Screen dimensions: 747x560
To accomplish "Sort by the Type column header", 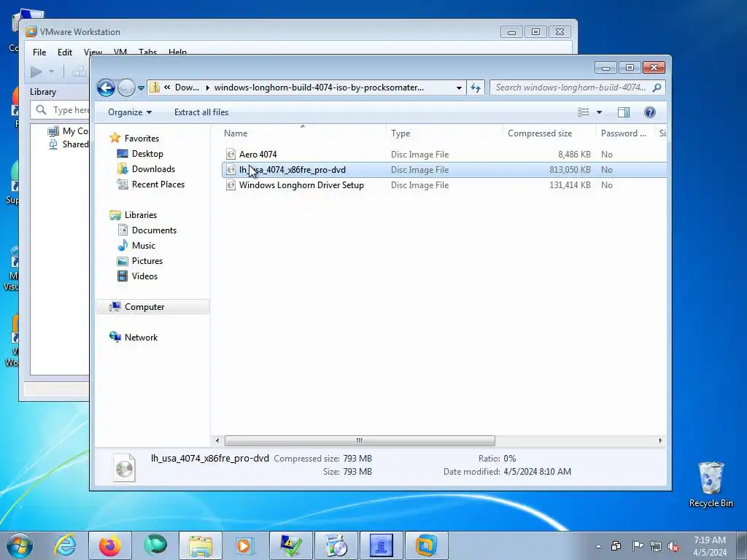I will pyautogui.click(x=444, y=133).
